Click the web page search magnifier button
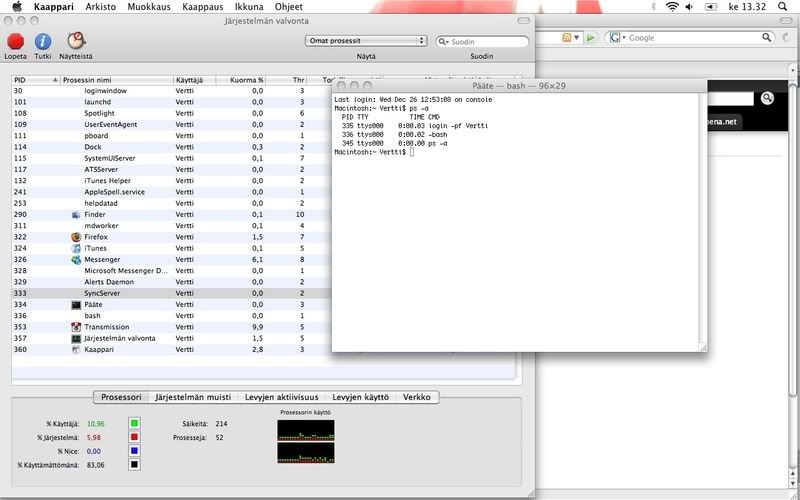Image resolution: width=800 pixels, height=500 pixels. [767, 98]
